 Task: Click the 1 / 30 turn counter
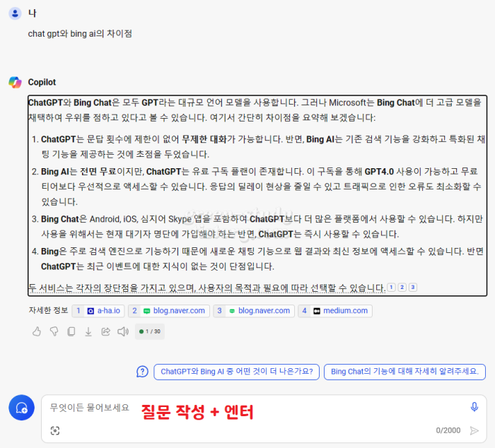tap(150, 331)
